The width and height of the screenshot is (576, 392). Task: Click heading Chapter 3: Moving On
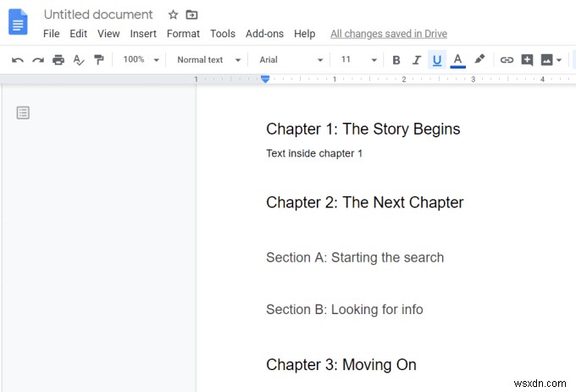(x=341, y=365)
